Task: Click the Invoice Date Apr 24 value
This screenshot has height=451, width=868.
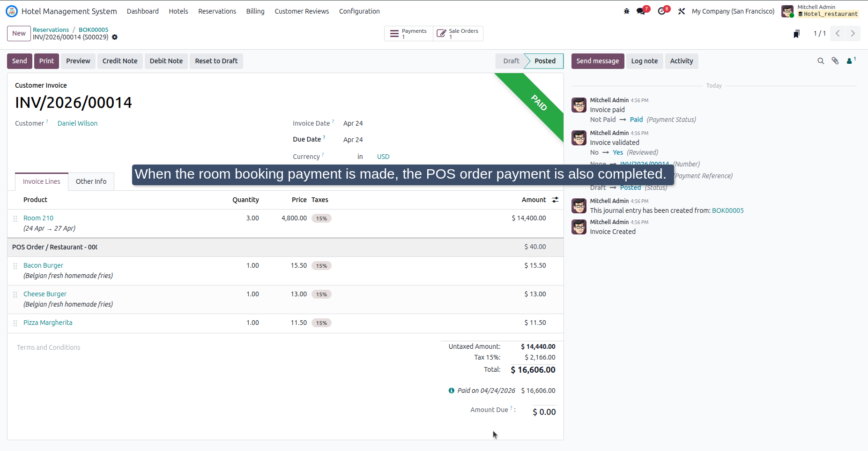Action: [x=353, y=123]
